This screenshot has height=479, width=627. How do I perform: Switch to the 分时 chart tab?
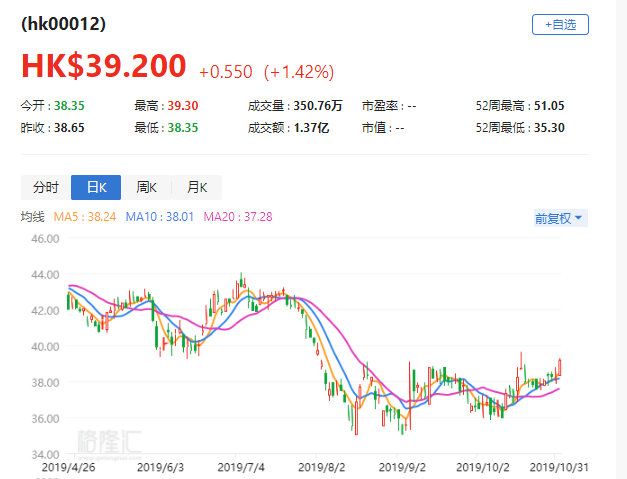pyautogui.click(x=46, y=187)
